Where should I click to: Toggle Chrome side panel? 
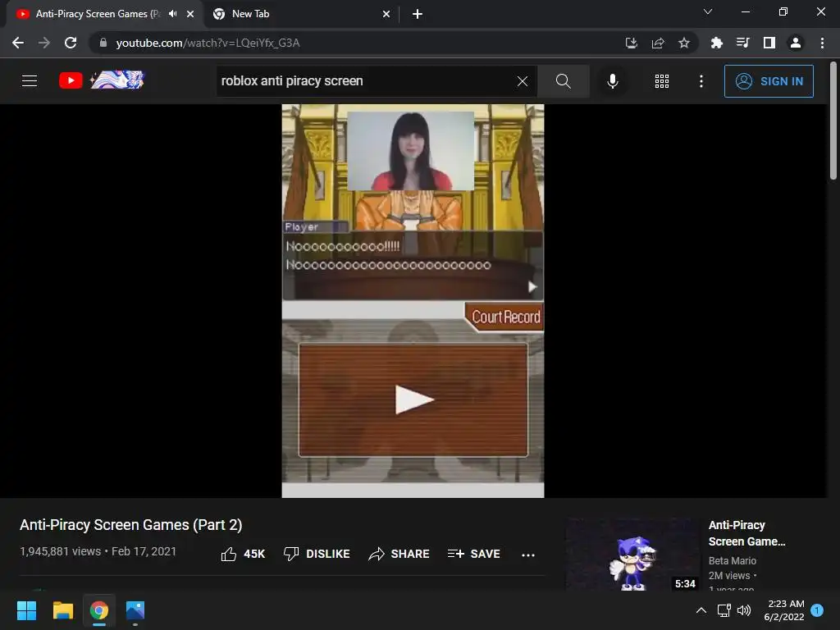[769, 43]
